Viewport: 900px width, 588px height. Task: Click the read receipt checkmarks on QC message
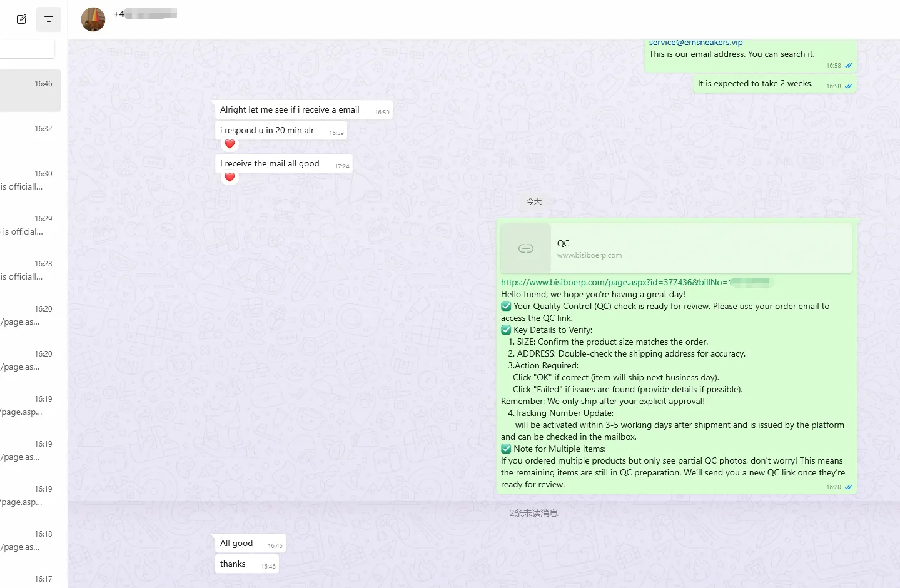click(x=849, y=487)
